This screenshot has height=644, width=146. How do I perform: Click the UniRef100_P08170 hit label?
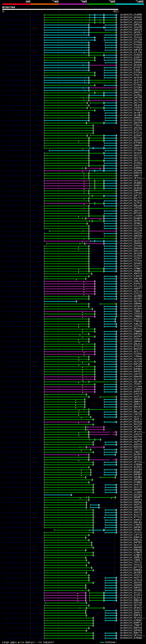pos(131,75)
